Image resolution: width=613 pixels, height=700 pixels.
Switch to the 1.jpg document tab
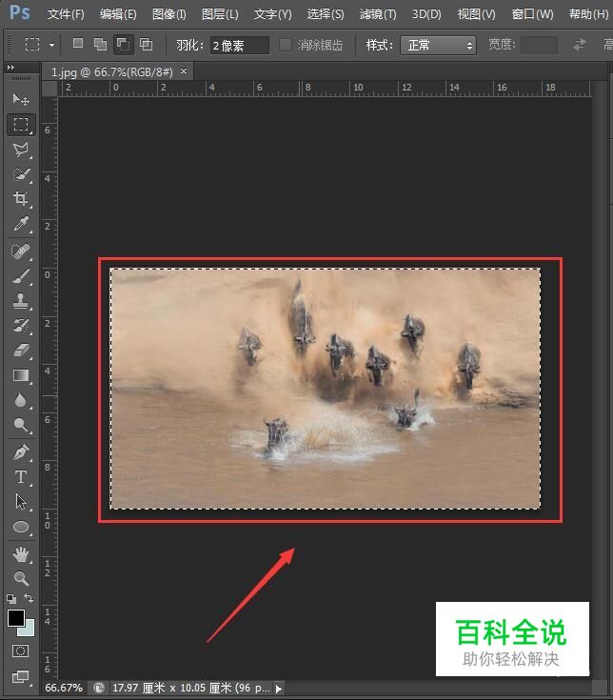point(111,71)
